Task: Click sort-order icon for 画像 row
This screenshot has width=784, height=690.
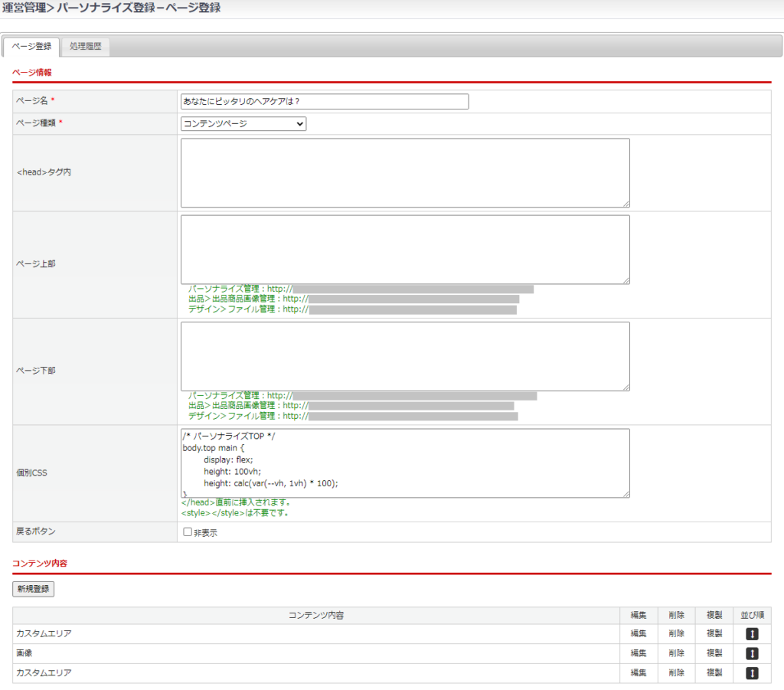Action: coord(752,653)
